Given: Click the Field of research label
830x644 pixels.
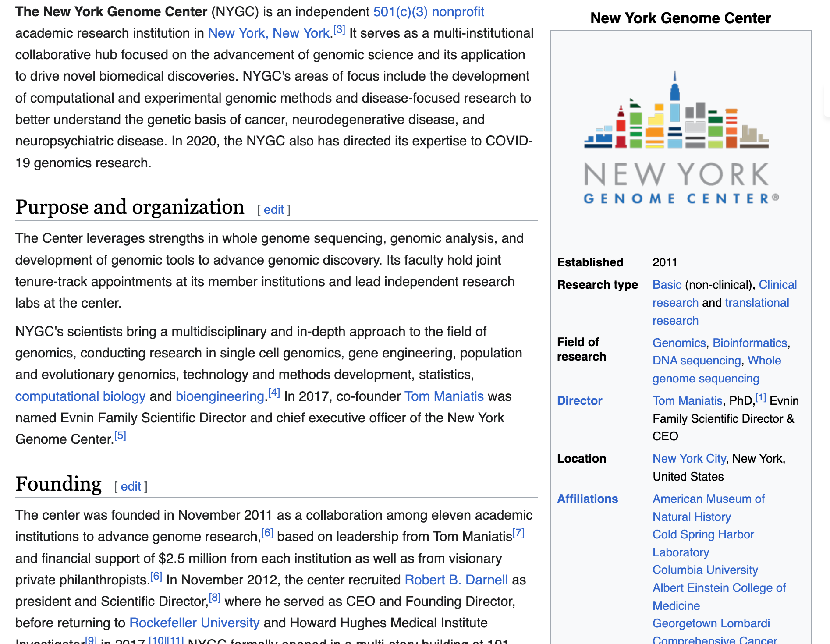Looking at the screenshot, I should tap(581, 349).
